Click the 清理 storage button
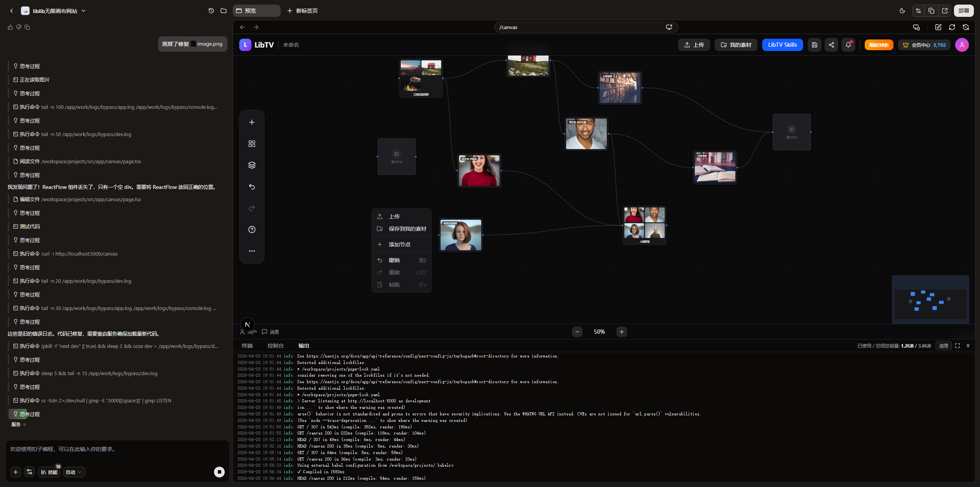The image size is (980, 487). (x=943, y=346)
